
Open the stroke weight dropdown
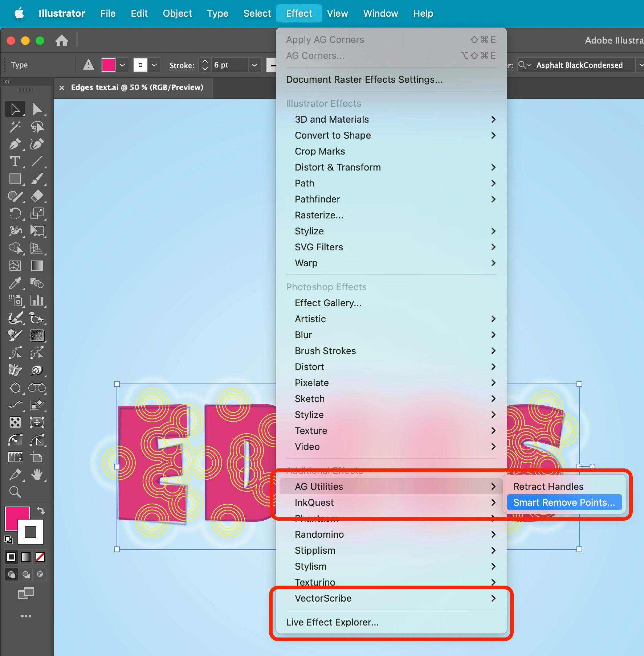(x=254, y=65)
